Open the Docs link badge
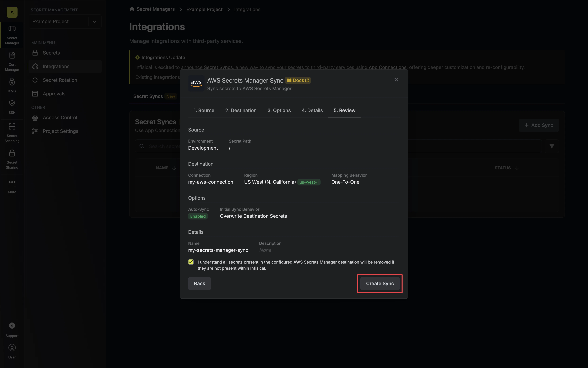The image size is (588, 368). coord(298,80)
